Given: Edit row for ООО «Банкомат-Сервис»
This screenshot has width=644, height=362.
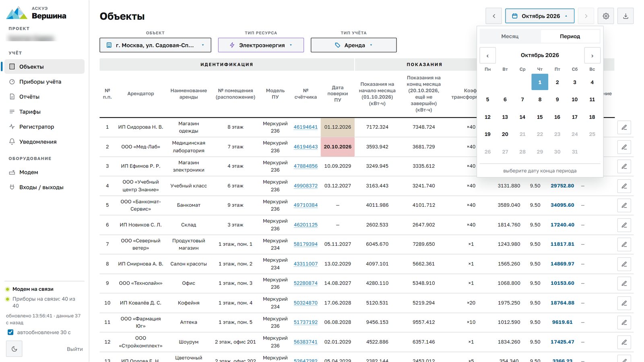Looking at the screenshot, I should (624, 205).
